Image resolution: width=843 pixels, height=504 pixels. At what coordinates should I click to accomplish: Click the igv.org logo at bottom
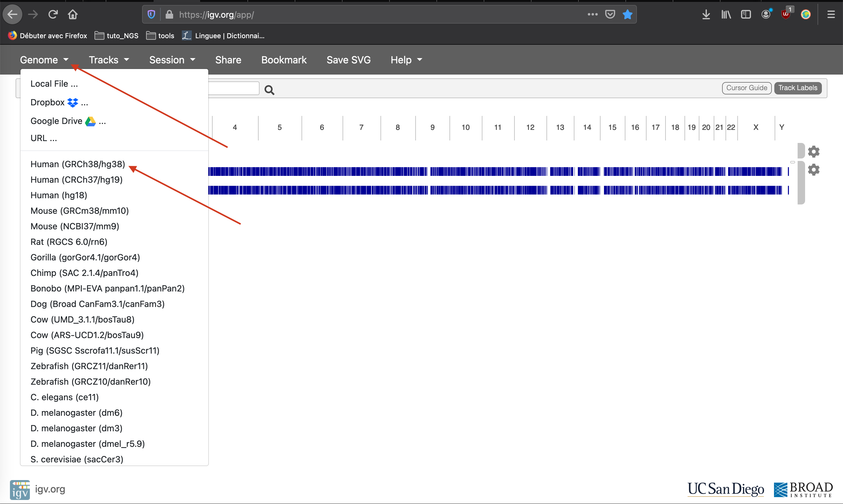[x=20, y=489]
